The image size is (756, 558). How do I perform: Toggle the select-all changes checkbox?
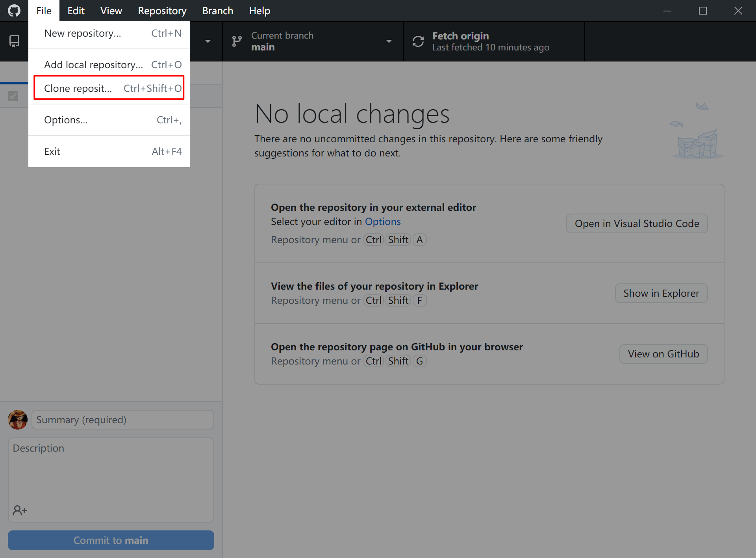[x=13, y=96]
